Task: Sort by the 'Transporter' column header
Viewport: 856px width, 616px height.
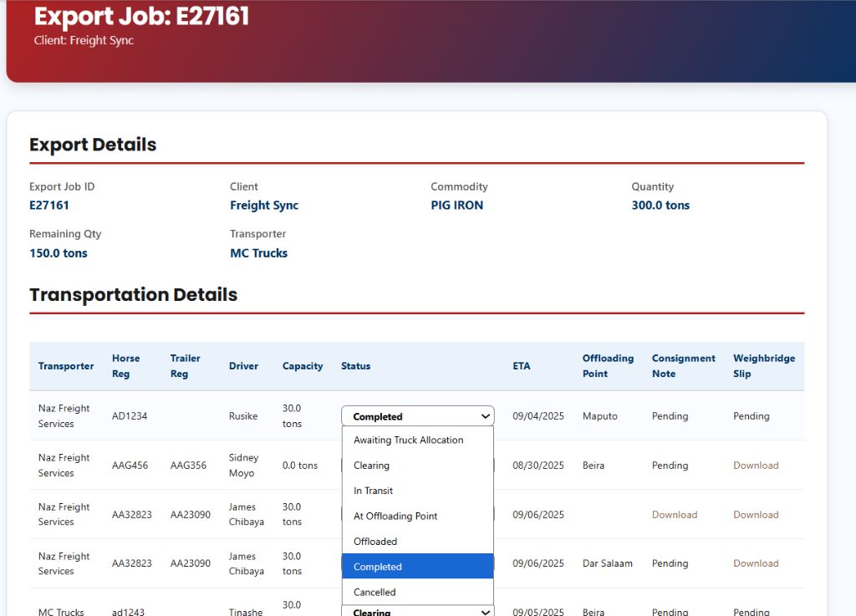Action: coord(65,365)
